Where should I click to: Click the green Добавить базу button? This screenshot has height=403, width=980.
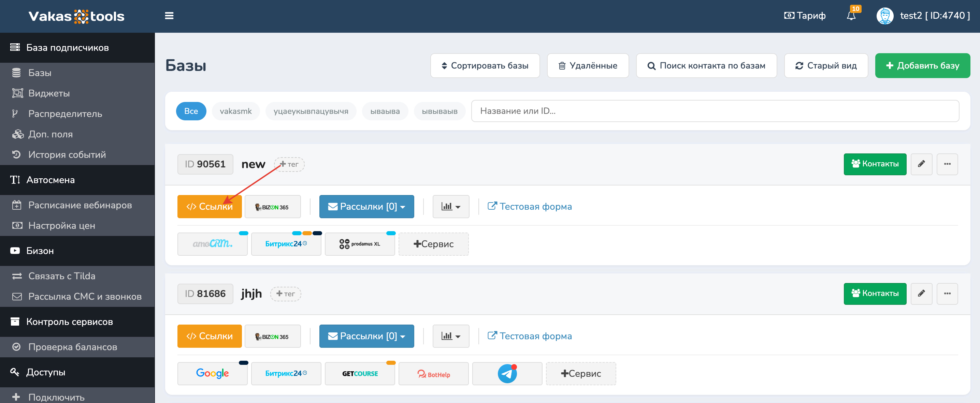click(x=922, y=66)
